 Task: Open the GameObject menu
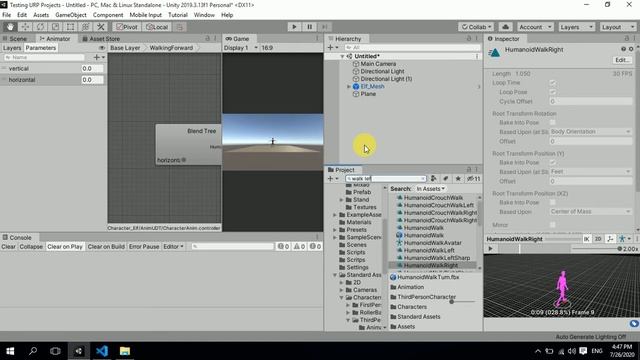coord(71,15)
